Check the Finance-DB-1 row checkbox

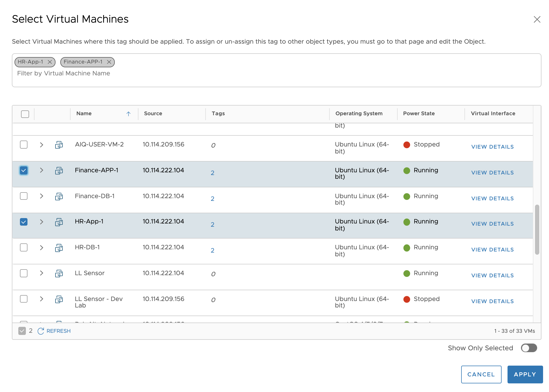click(24, 196)
